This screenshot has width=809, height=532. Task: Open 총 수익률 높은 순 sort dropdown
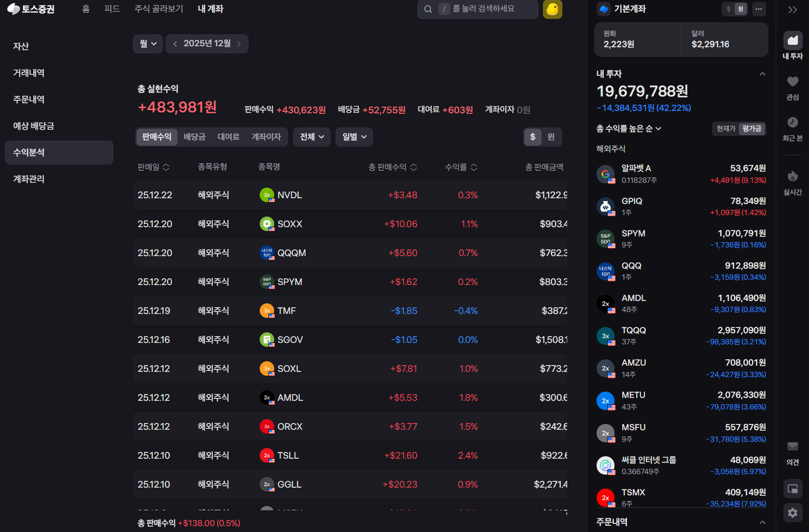[628, 129]
